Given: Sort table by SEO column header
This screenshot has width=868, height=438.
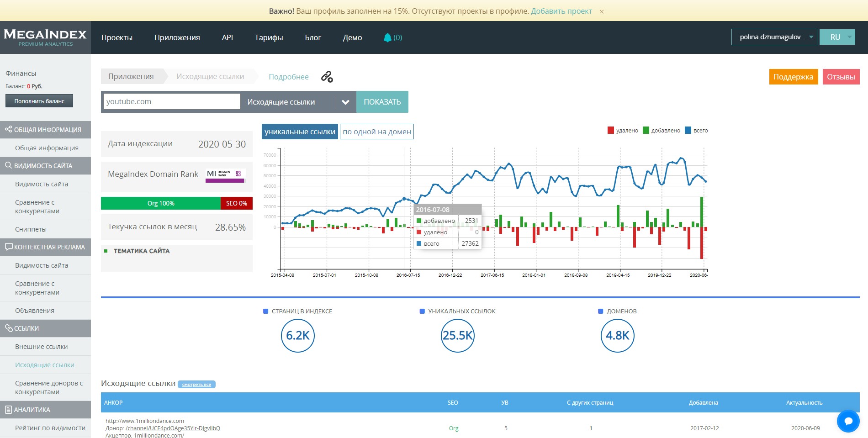Looking at the screenshot, I should tap(453, 402).
